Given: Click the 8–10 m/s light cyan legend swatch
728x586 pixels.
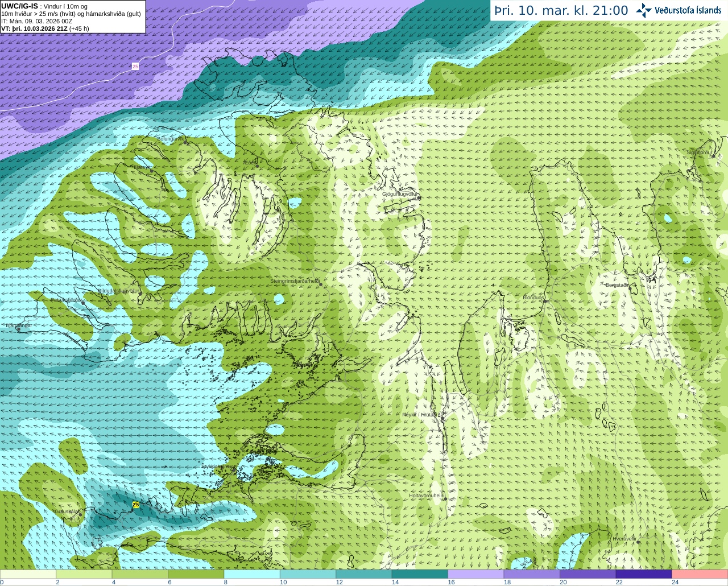Looking at the screenshot, I should [252, 574].
